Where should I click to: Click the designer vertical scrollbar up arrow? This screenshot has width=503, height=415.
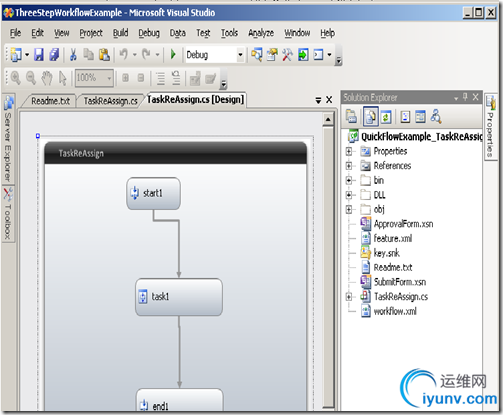click(328, 119)
